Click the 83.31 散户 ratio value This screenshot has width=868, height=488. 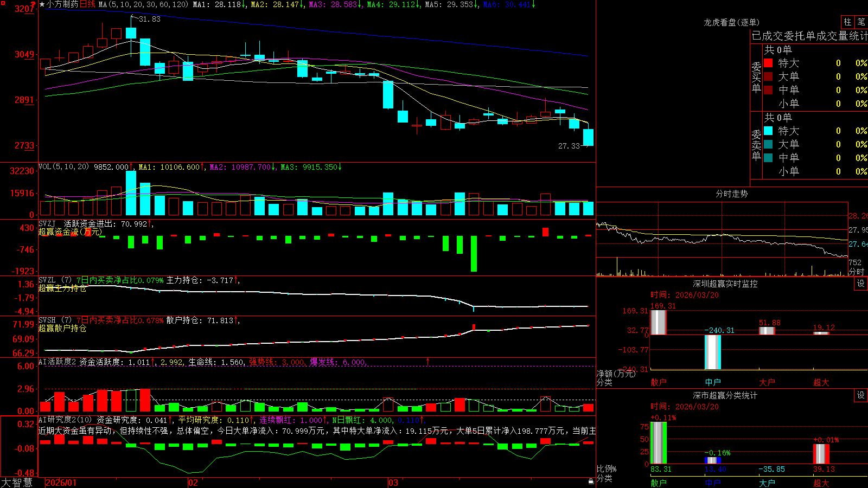(661, 470)
